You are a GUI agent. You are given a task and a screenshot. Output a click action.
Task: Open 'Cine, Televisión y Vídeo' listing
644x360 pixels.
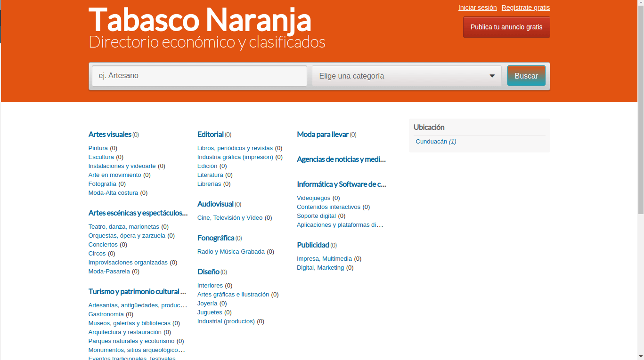230,218
